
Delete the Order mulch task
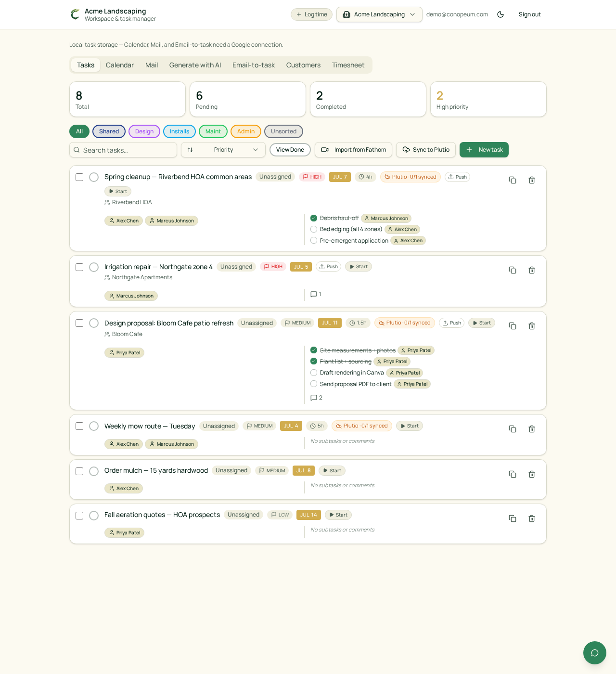pyautogui.click(x=532, y=474)
